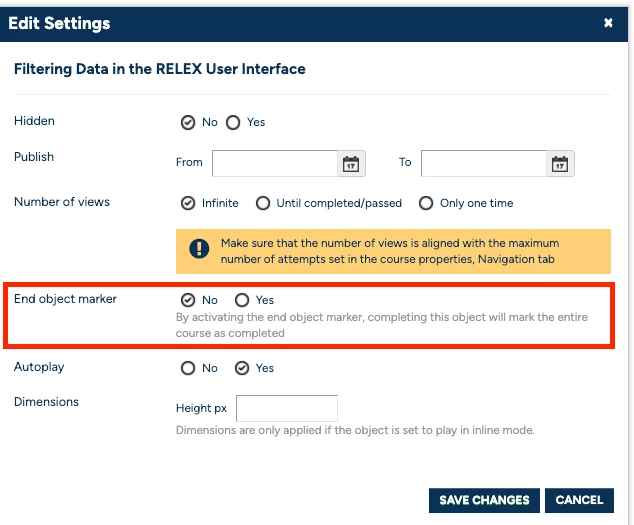Image resolution: width=634 pixels, height=525 pixels.
Task: Choose Until completed/passed views option
Action: coord(263,203)
